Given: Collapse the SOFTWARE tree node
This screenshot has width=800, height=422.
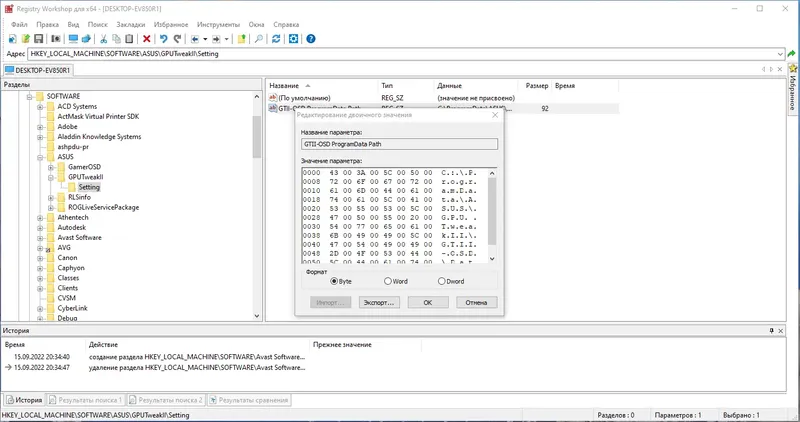Looking at the screenshot, I should [x=29, y=96].
